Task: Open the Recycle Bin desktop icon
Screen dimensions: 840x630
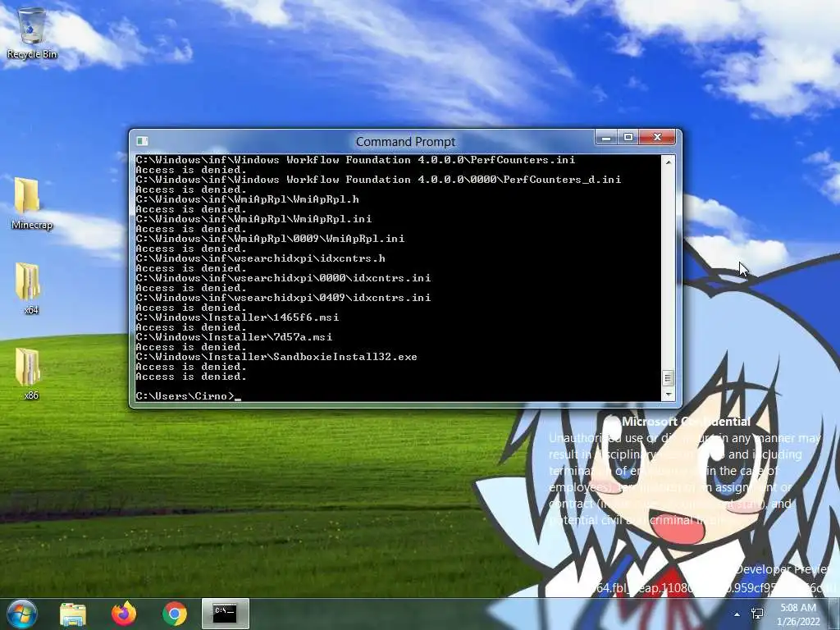Action: click(32, 33)
